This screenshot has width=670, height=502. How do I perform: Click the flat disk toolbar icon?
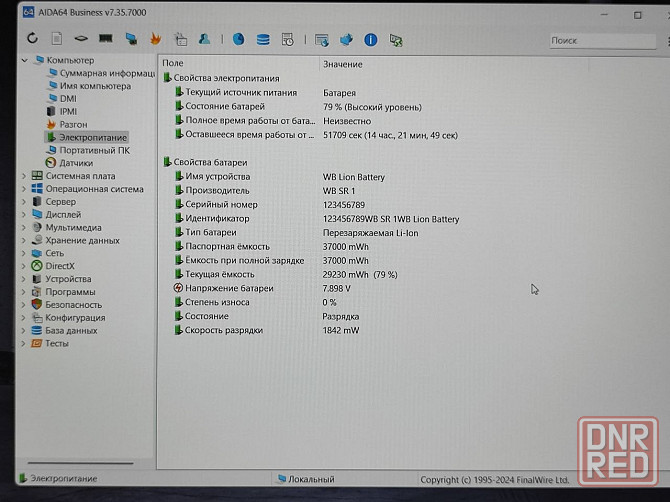point(81,39)
